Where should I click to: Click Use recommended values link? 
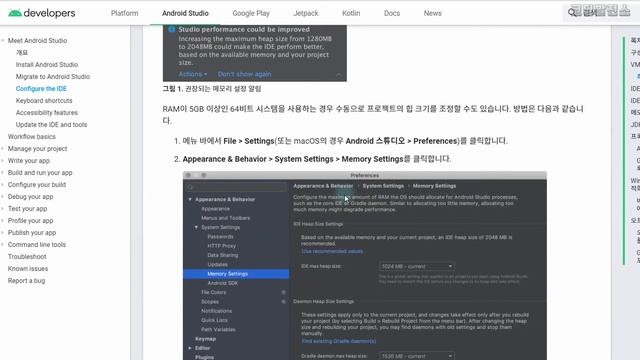tap(332, 251)
